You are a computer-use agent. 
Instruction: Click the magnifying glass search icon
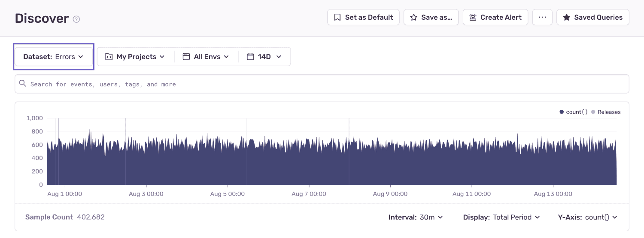coord(23,84)
